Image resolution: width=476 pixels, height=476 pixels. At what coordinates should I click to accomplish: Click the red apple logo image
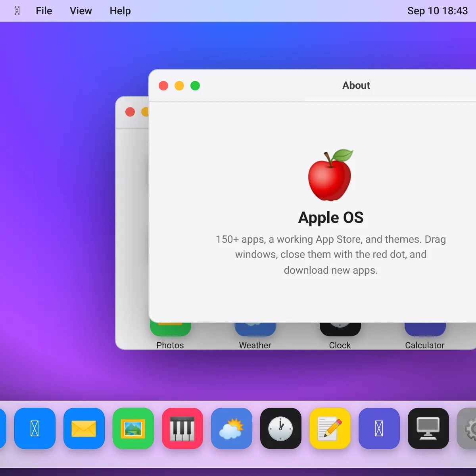[x=330, y=175]
